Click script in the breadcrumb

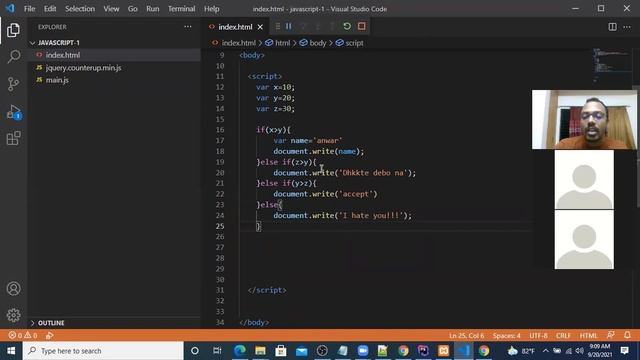coord(354,43)
